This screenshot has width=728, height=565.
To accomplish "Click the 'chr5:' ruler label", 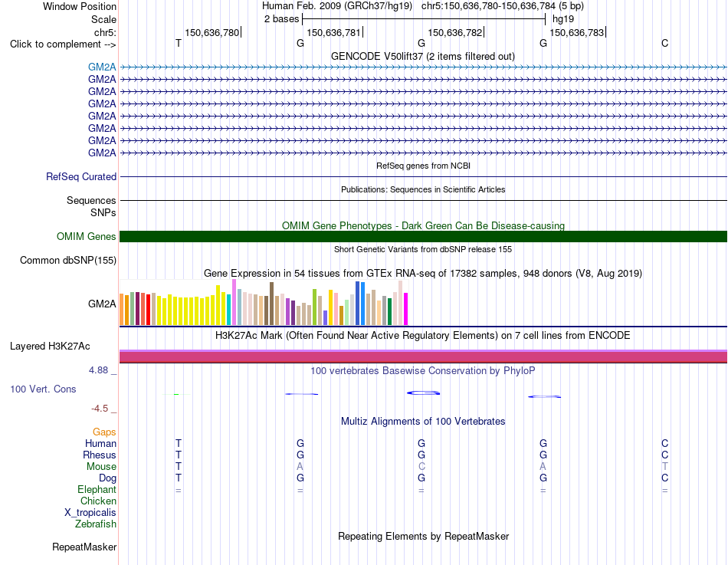I will [105, 32].
